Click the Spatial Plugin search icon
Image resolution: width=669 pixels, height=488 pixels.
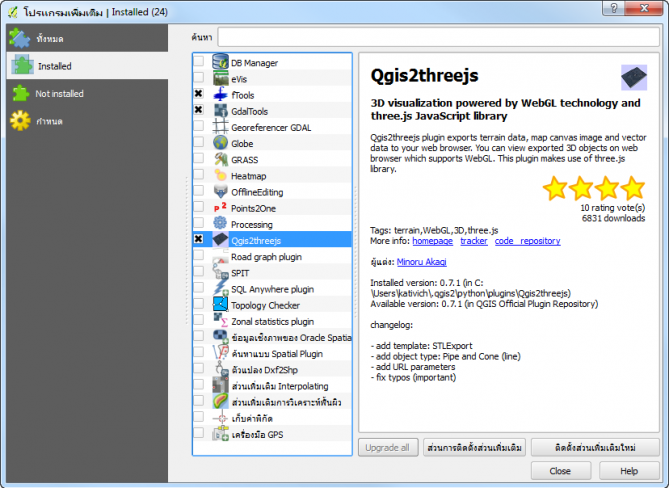220,353
